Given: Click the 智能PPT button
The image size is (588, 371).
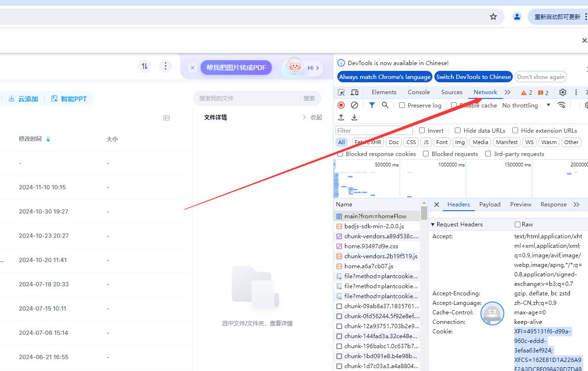Looking at the screenshot, I should (x=69, y=98).
